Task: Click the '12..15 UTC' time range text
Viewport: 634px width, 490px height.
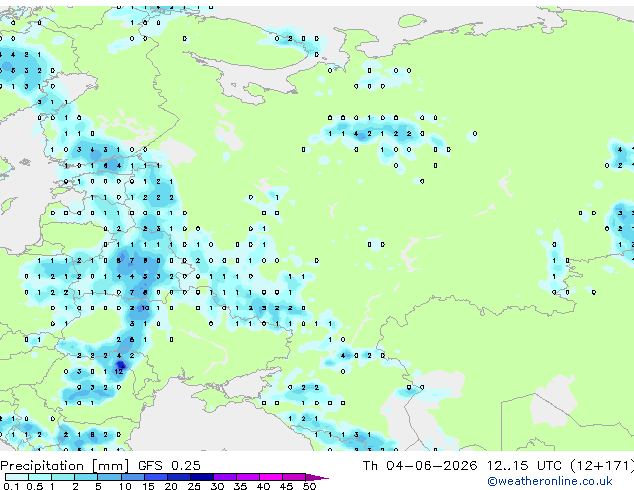Action: [x=524, y=466]
